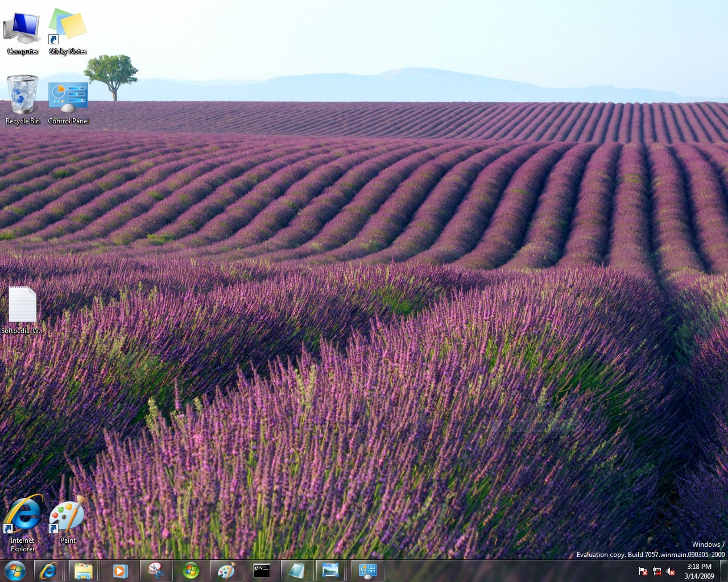Open the Snipping Tool scissors icon

click(x=155, y=571)
